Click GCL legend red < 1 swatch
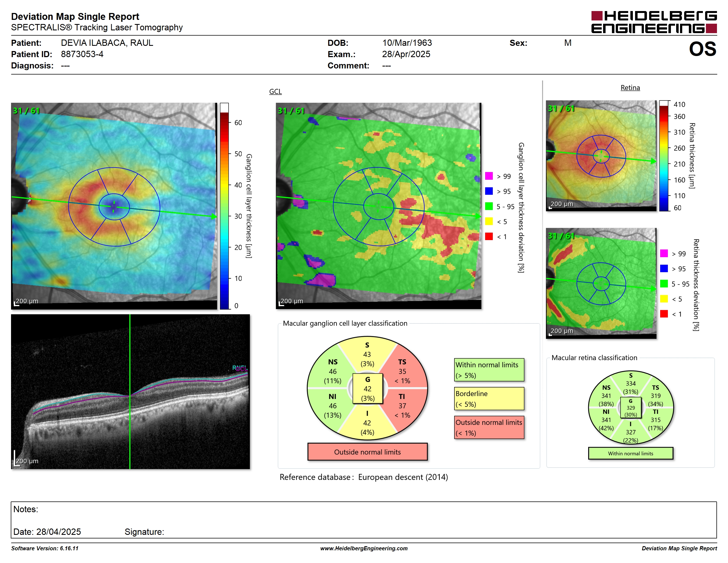Viewport: 728px width, 563px height. click(x=489, y=237)
